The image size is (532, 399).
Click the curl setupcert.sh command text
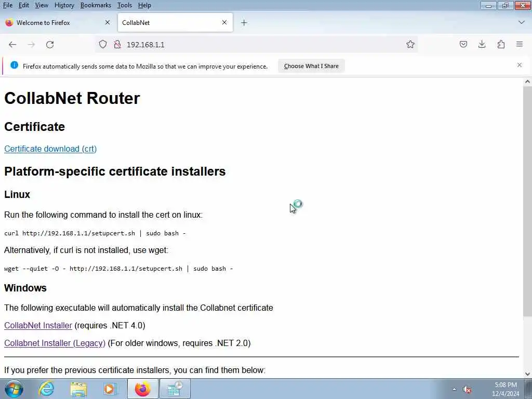pyautogui.click(x=95, y=233)
